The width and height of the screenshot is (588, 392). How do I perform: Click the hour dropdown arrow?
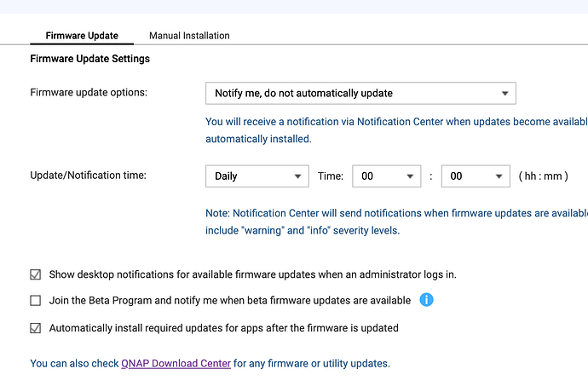click(x=412, y=176)
